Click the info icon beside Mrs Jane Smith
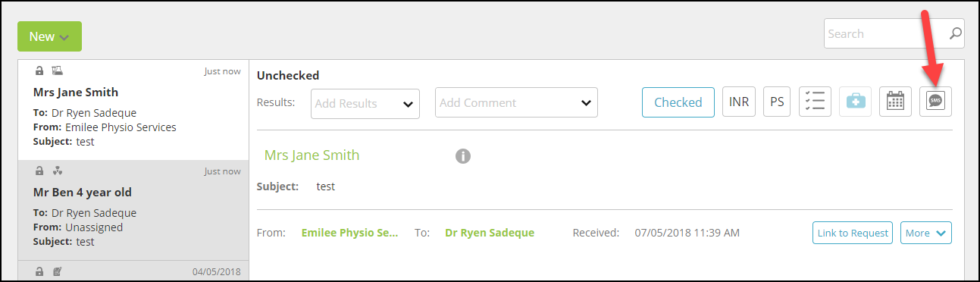The height and width of the screenshot is (282, 980). click(463, 156)
